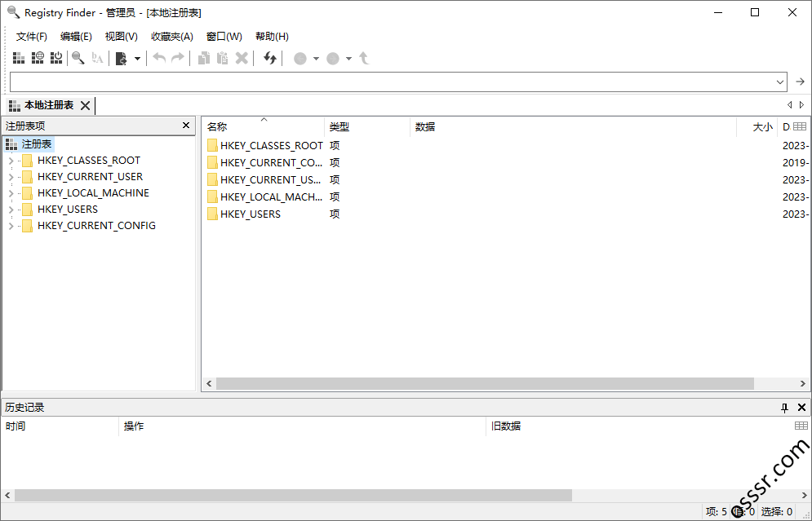Screen dimensions: 812x521
Task: Expand HKEY_CURRENT_CONFIG in the tree
Action: point(11,226)
